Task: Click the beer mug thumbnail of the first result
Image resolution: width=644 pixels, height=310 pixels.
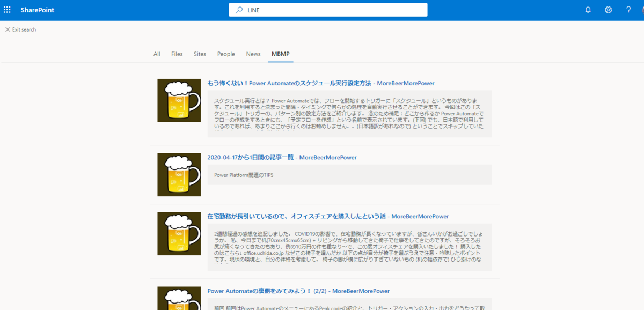Action: point(179,100)
